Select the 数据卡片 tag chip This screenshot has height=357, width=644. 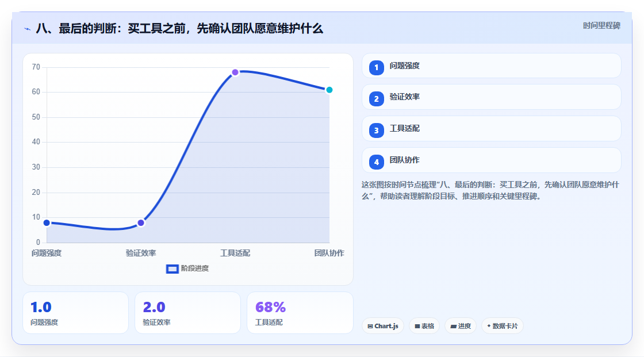point(503,326)
